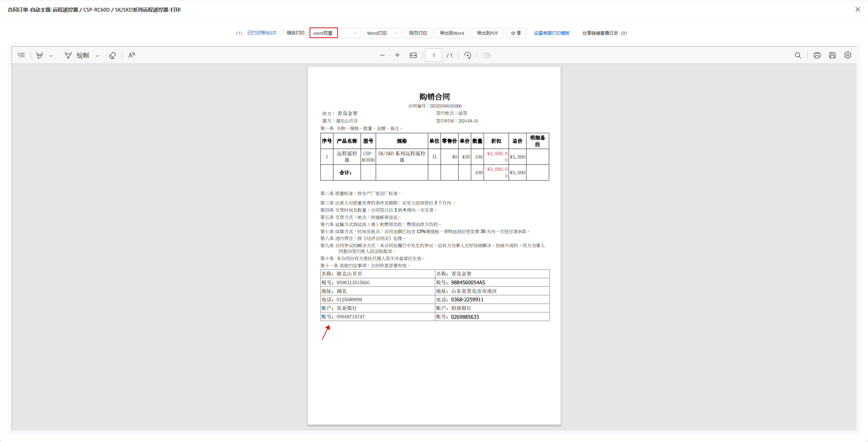
Task: Click the 购销合同 document title
Action: [435, 97]
